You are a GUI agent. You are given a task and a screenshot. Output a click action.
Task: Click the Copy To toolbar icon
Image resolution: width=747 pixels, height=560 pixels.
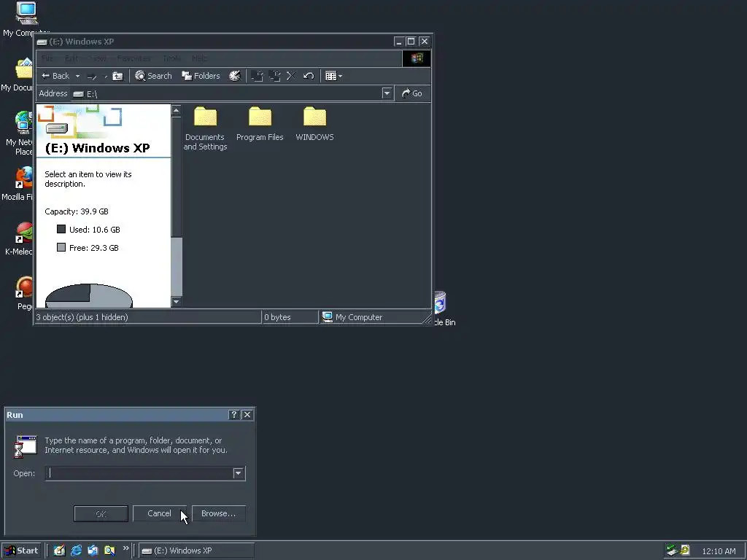click(274, 76)
